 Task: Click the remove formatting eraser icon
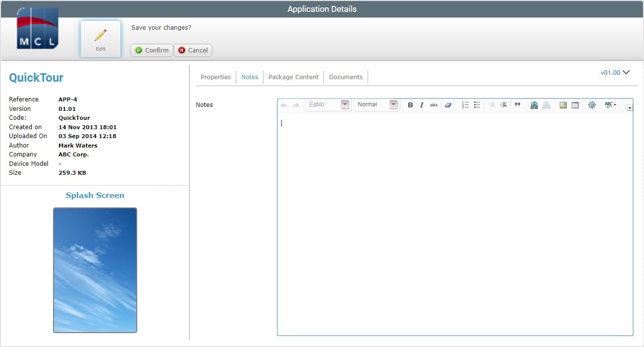click(x=447, y=105)
